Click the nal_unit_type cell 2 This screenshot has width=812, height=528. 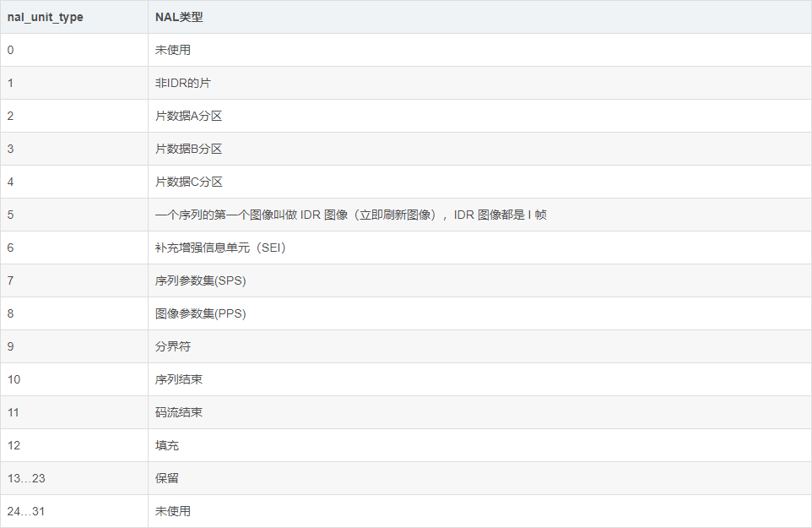tap(74, 116)
